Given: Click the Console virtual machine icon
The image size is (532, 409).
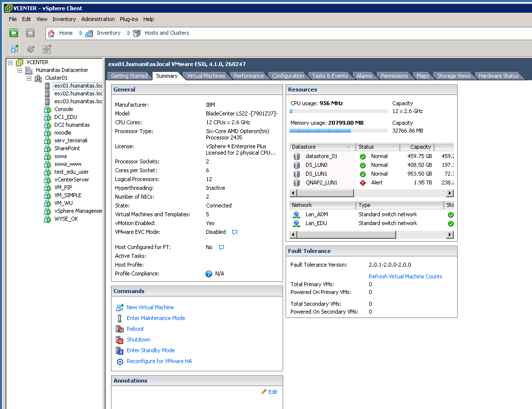Looking at the screenshot, I should (x=47, y=110).
